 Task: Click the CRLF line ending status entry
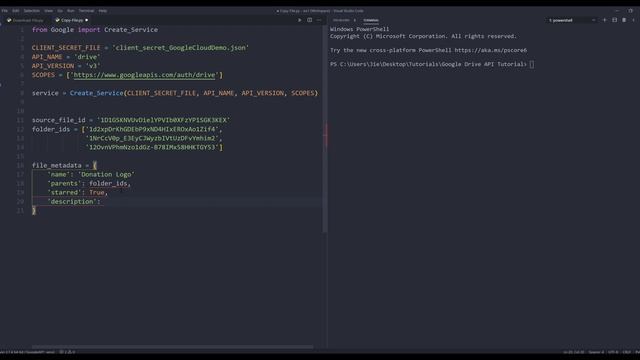[627, 352]
